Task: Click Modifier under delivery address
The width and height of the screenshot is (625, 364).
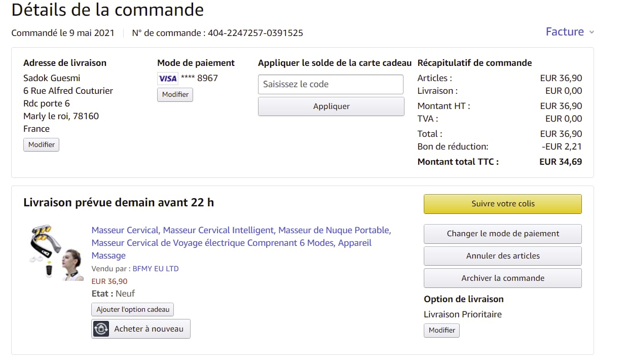Action: coord(41,144)
